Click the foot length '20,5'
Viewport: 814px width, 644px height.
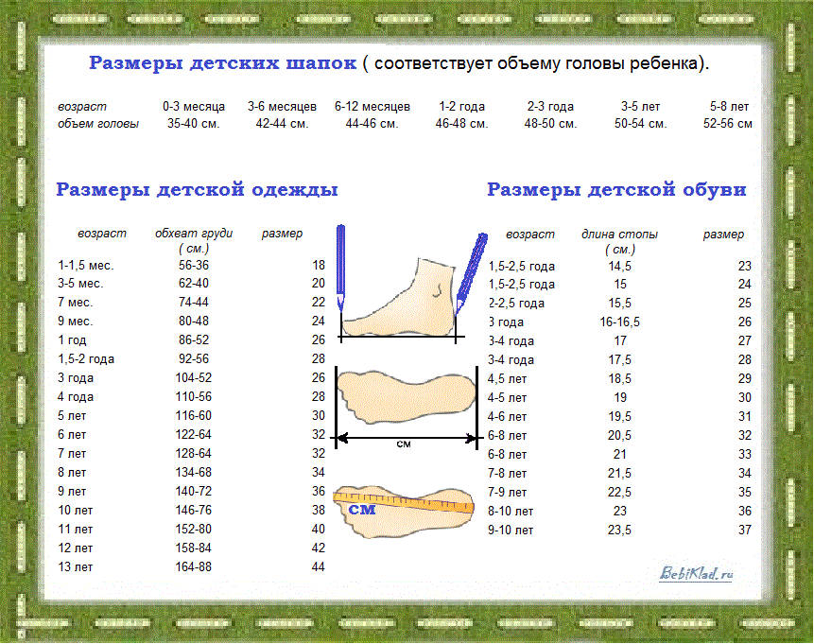click(x=620, y=436)
